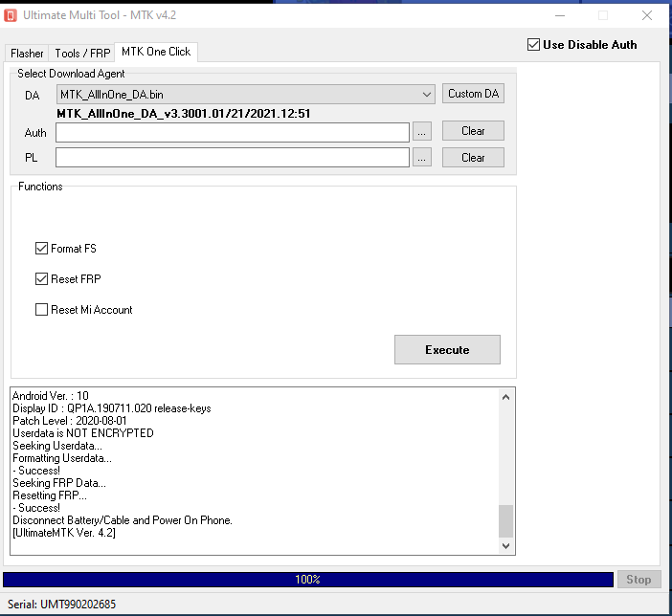This screenshot has width=672, height=616.
Task: Click into the PL input field
Action: [x=233, y=158]
